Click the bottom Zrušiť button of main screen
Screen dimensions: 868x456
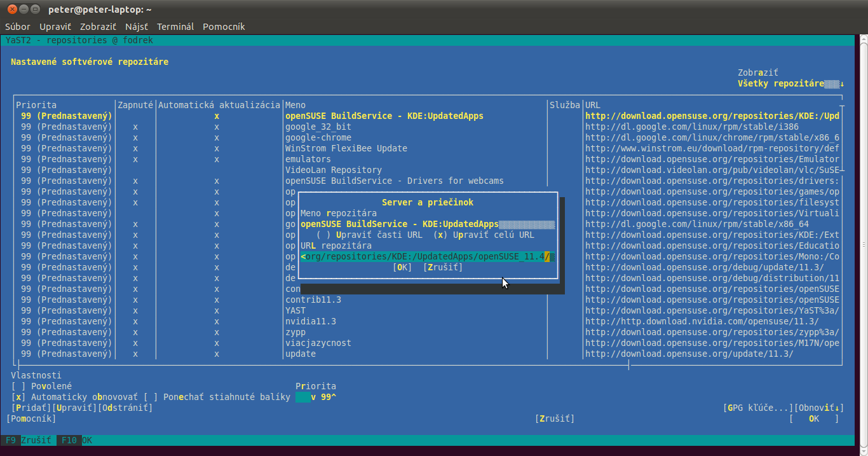pyautogui.click(x=555, y=418)
